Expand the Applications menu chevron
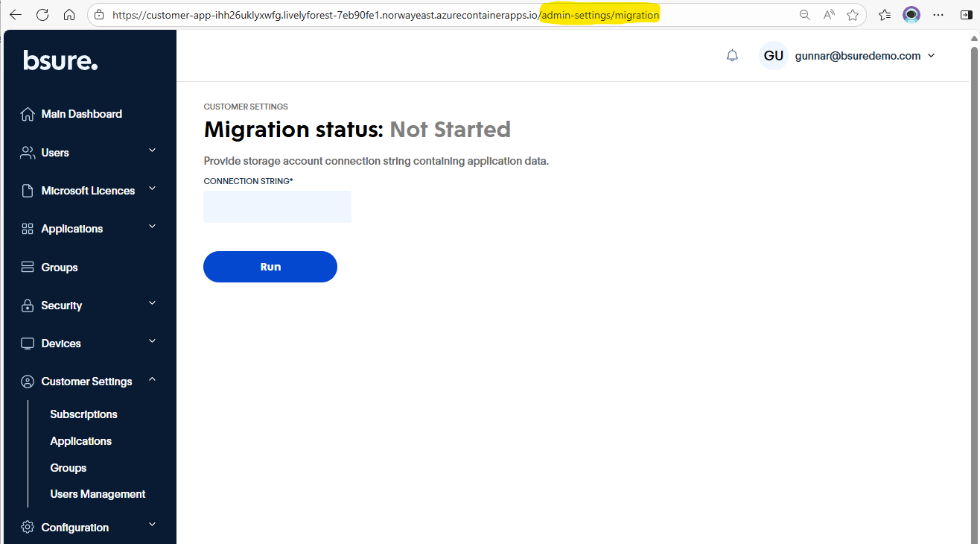980x544 pixels. [x=152, y=227]
